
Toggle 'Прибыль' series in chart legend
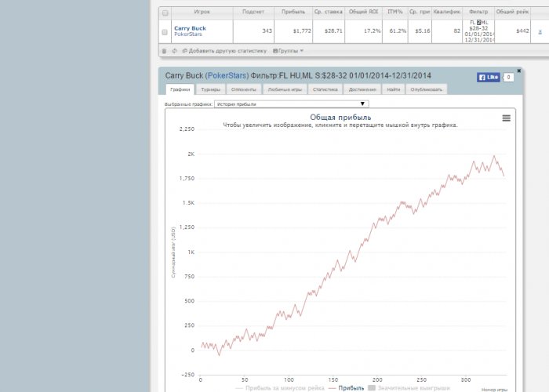tap(346, 387)
